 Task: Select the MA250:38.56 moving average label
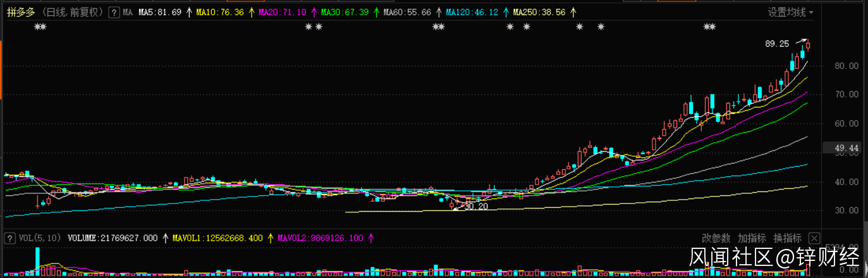[539, 12]
